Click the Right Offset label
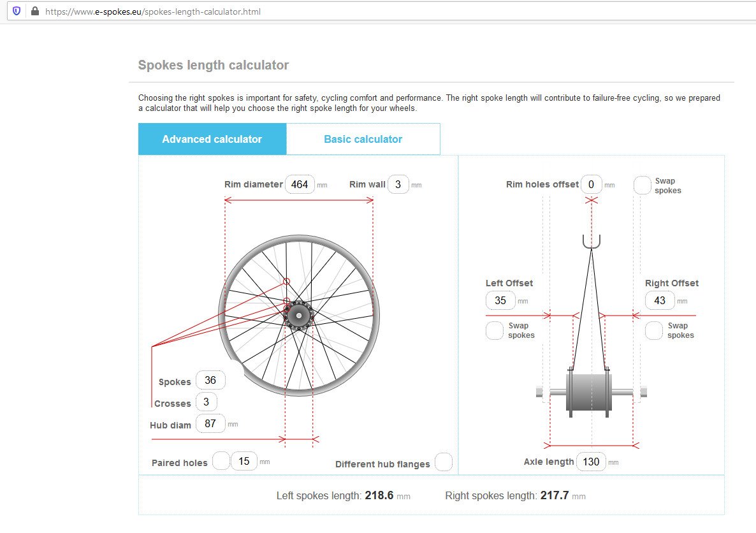The height and width of the screenshot is (533, 756). [x=672, y=283]
